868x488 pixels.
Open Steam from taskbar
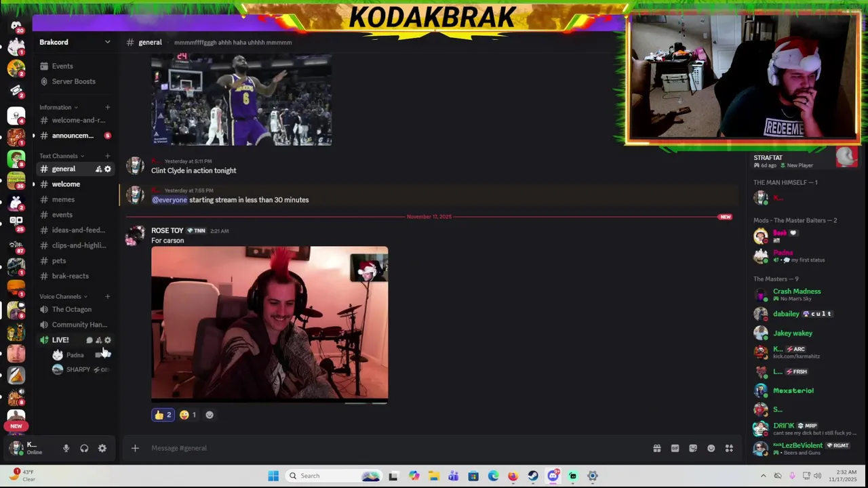(533, 476)
